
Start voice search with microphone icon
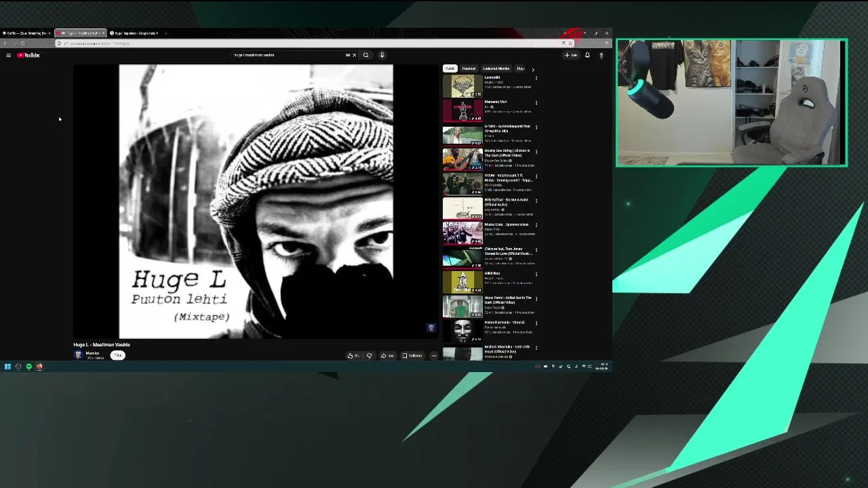pyautogui.click(x=382, y=55)
